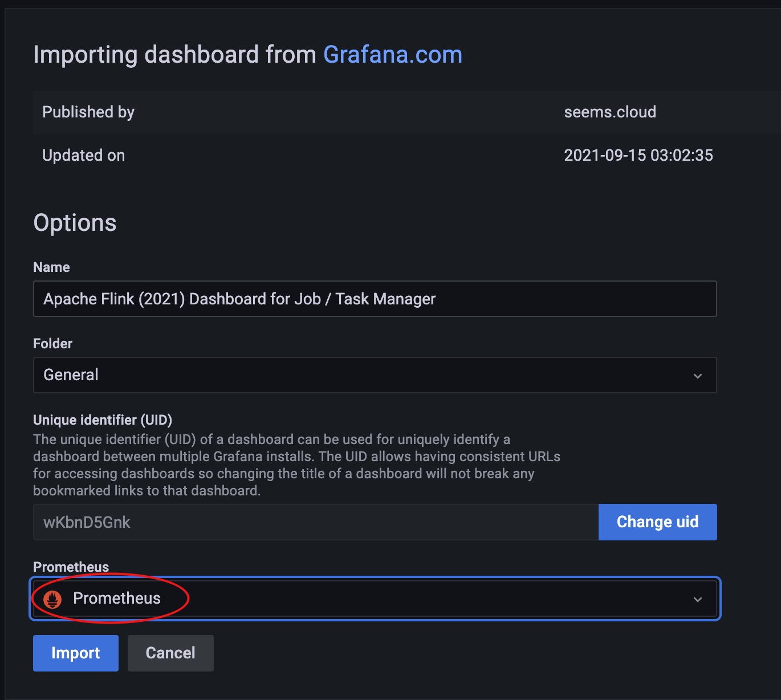Click the Unique identifier (UID) label

[103, 420]
